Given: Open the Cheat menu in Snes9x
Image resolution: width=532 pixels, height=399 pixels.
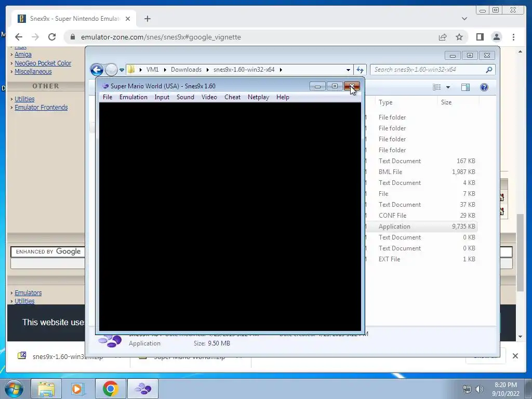Looking at the screenshot, I should [232, 97].
